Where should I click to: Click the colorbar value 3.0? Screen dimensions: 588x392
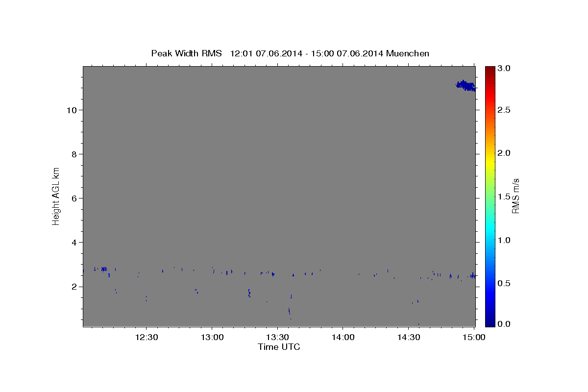tap(505, 68)
